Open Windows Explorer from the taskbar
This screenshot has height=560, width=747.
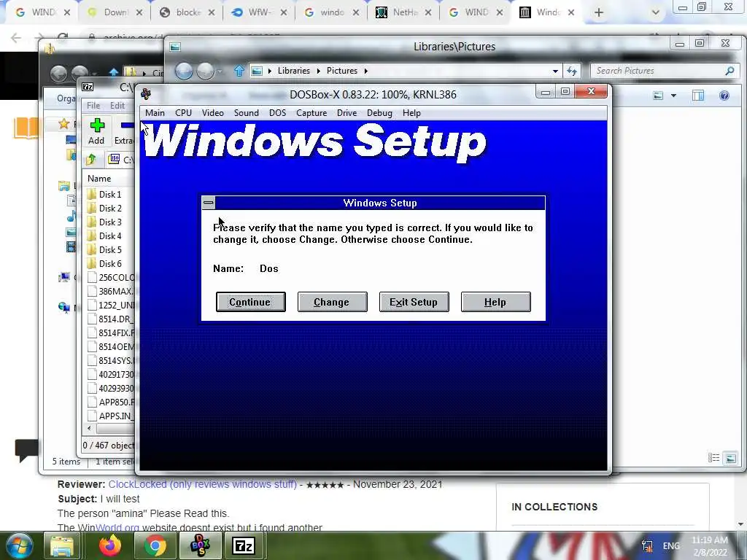tap(61, 545)
